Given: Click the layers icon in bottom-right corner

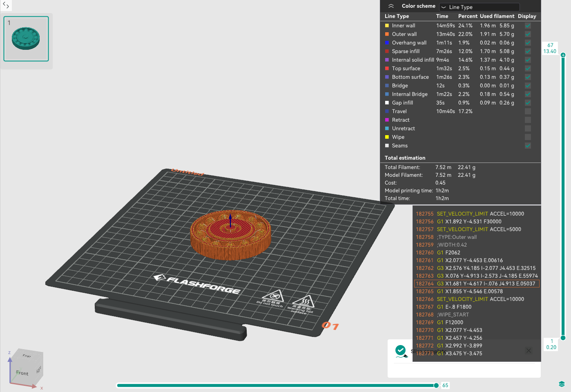Looking at the screenshot, I should 562,384.
